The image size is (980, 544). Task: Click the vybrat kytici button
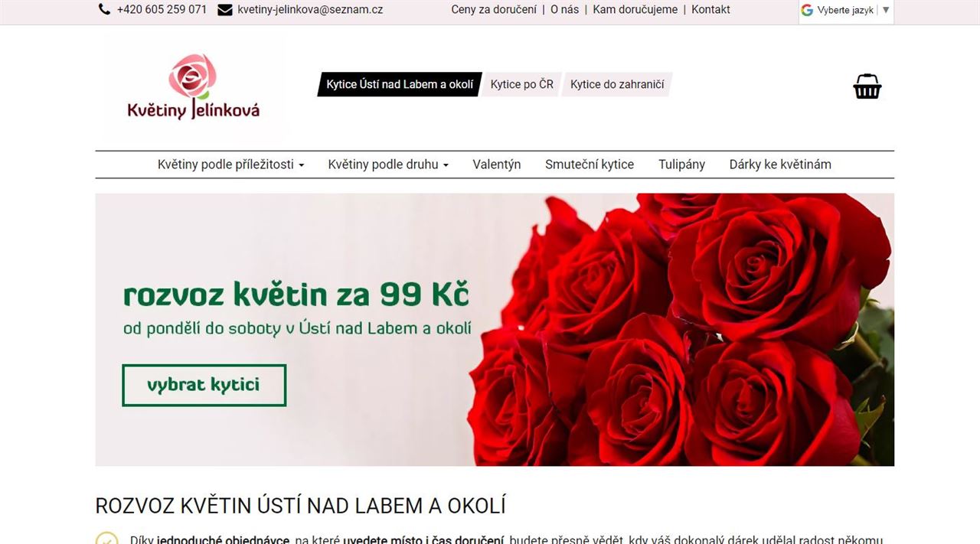pyautogui.click(x=204, y=385)
